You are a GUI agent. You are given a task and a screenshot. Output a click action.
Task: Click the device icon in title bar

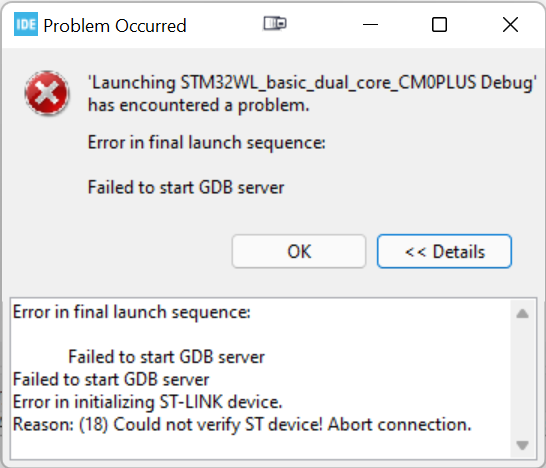coord(275,24)
